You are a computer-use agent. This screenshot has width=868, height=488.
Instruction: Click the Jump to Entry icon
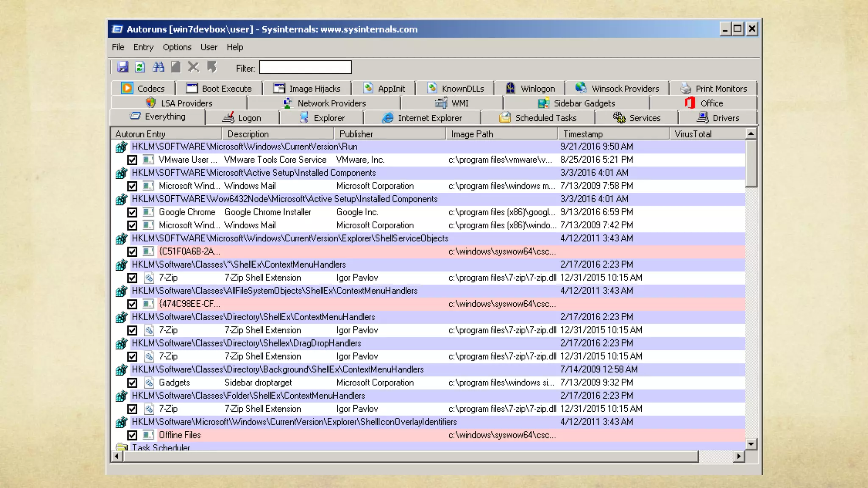(x=211, y=67)
